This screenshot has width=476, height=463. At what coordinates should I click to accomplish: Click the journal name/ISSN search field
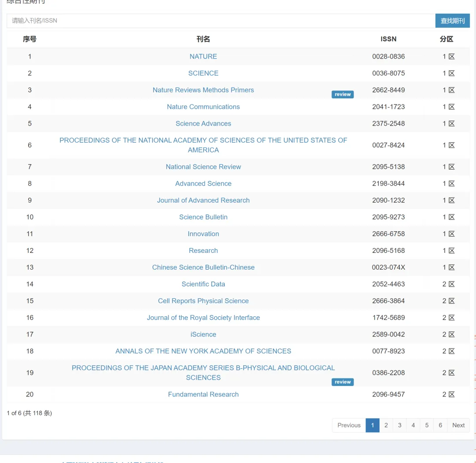(x=220, y=21)
